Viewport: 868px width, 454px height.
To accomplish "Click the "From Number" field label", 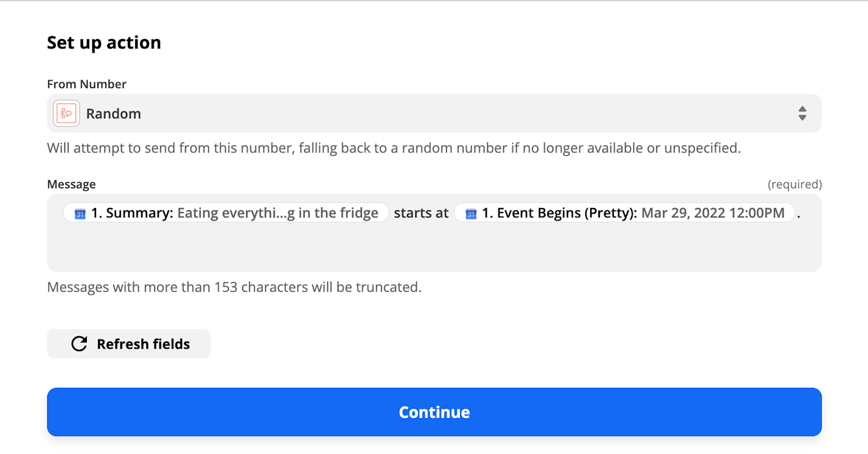I will pyautogui.click(x=87, y=84).
